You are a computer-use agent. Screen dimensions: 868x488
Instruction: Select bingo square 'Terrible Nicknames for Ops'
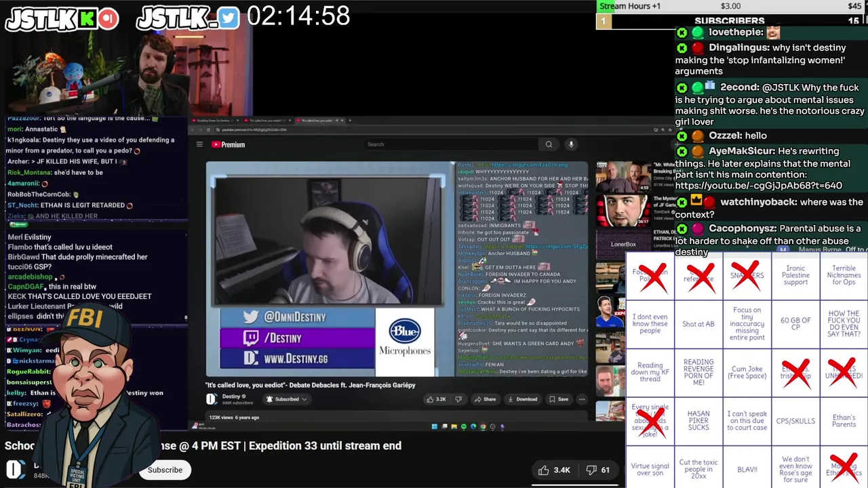click(844, 275)
